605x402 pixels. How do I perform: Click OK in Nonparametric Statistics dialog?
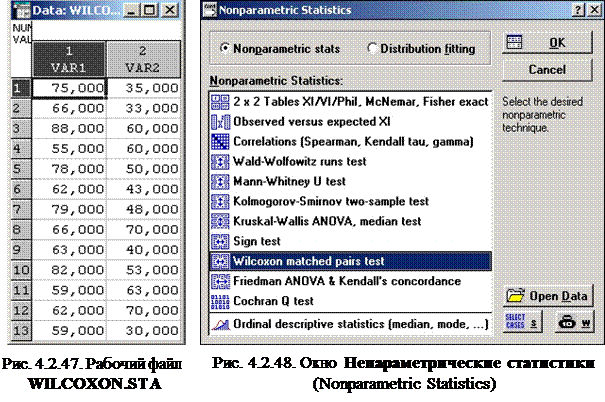point(547,42)
